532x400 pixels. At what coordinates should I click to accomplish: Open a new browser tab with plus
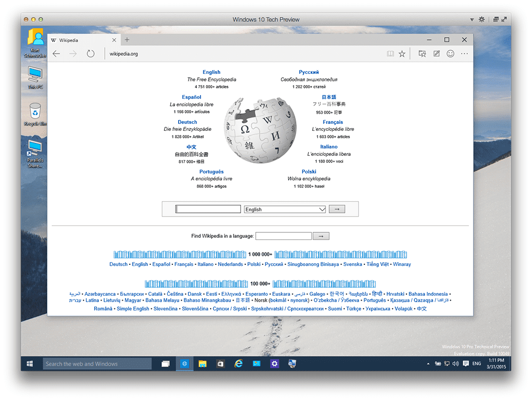[127, 40]
